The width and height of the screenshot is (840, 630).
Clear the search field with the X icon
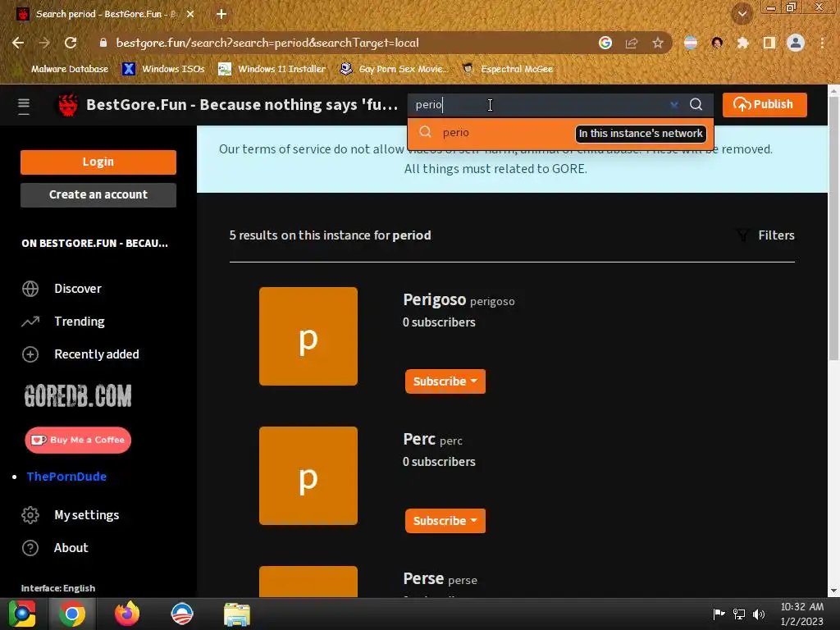(674, 104)
